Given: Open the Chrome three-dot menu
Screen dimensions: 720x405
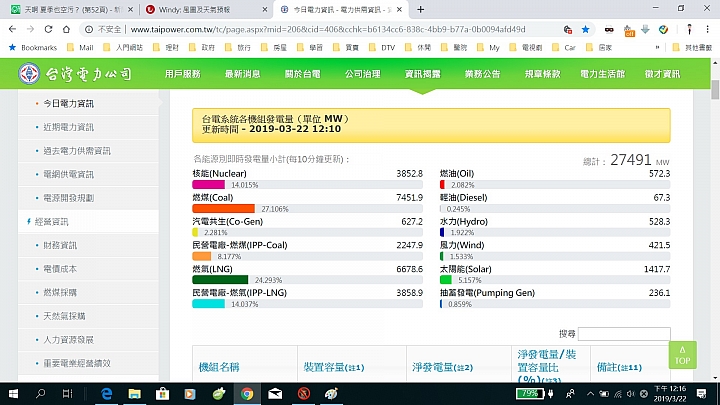Looking at the screenshot, I should click(707, 29).
